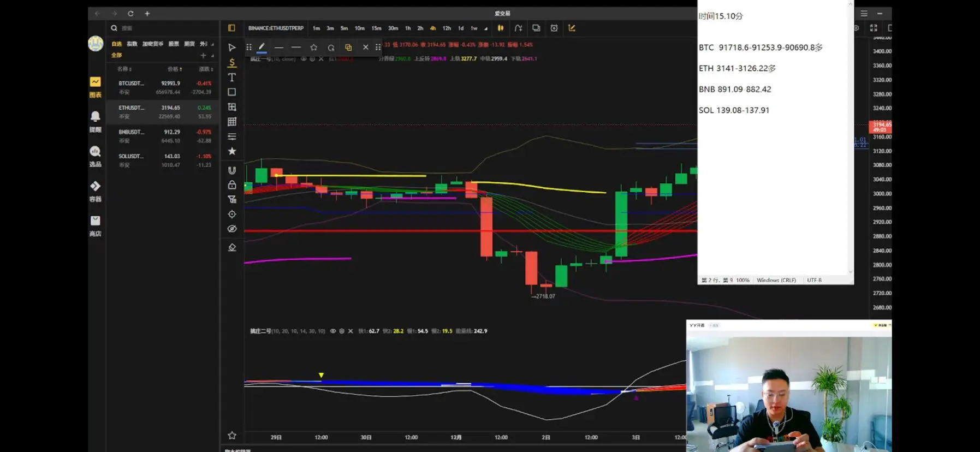Click the pencil icon in floating toolbar

coord(262,47)
